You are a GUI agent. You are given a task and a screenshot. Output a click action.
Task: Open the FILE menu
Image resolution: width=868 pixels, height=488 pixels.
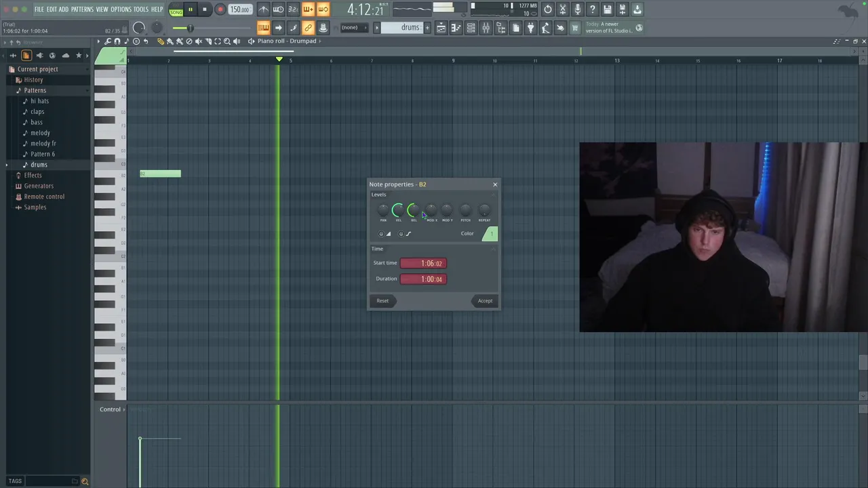coord(39,9)
